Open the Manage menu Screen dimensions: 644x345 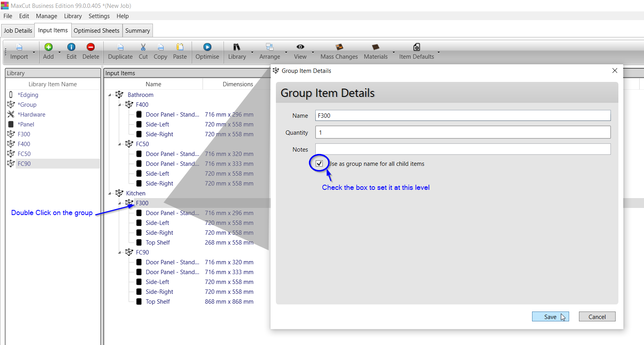pyautogui.click(x=47, y=16)
